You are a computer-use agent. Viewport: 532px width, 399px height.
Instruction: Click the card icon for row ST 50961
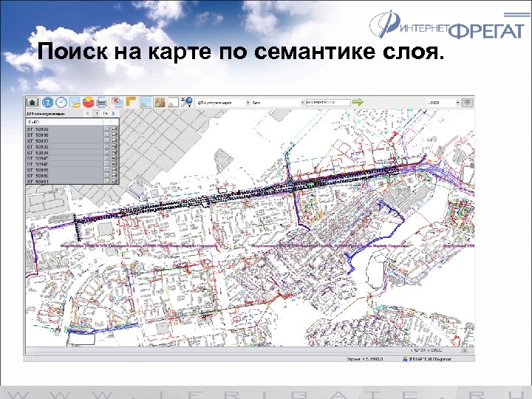115,182
